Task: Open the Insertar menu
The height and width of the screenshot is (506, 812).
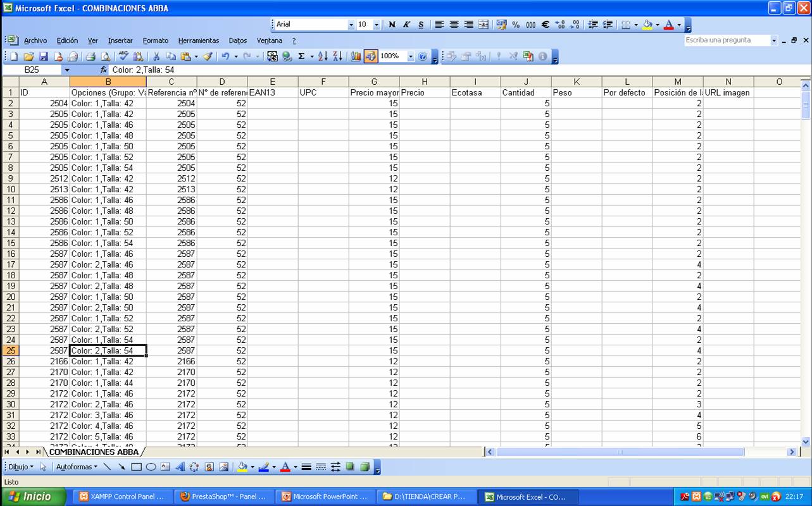Action: click(120, 40)
